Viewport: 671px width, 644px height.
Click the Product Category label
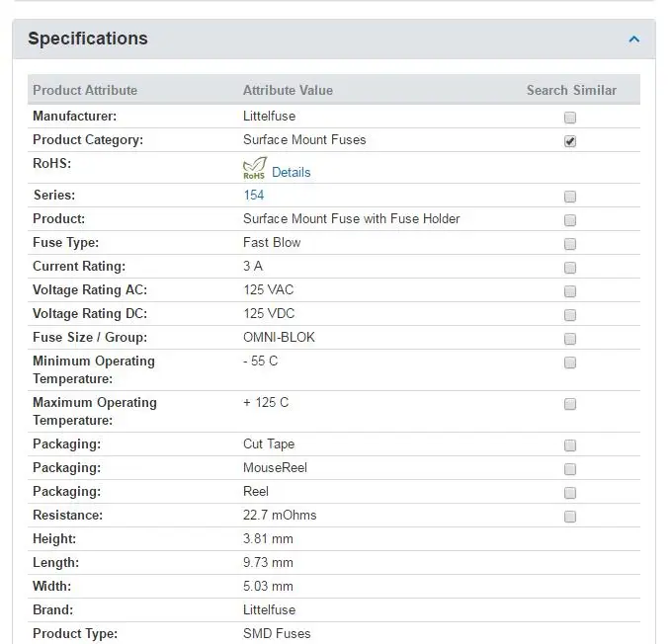click(x=88, y=140)
